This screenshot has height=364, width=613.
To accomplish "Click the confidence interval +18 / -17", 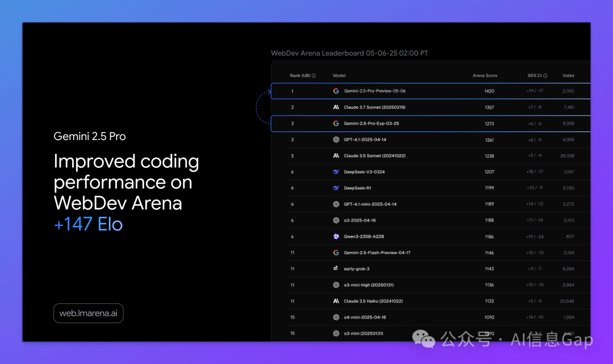I will pyautogui.click(x=535, y=171).
